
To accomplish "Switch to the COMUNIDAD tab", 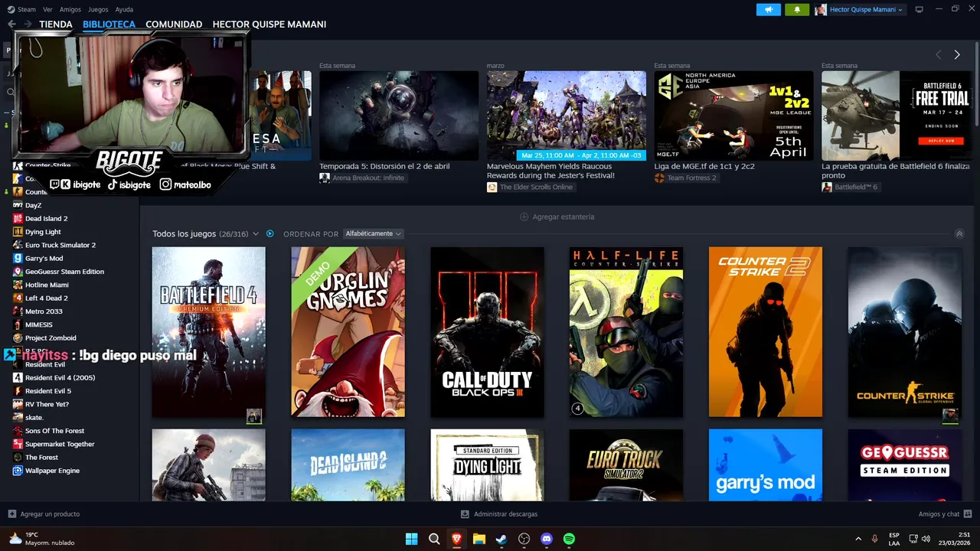I will pyautogui.click(x=174, y=24).
